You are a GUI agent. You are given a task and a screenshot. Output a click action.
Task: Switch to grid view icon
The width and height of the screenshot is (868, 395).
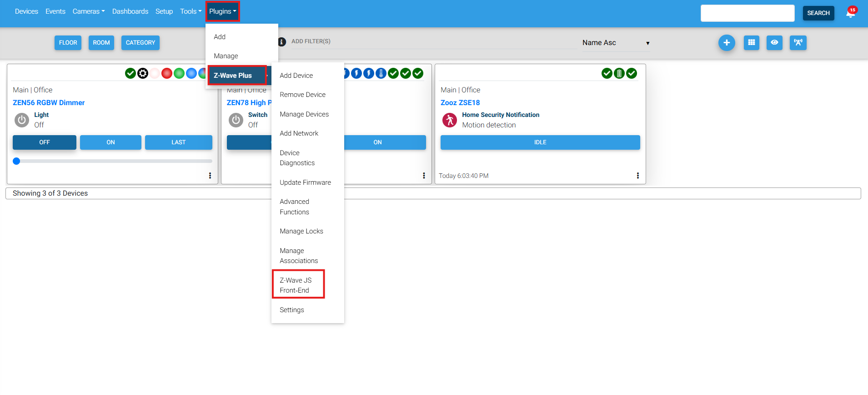[x=752, y=43]
